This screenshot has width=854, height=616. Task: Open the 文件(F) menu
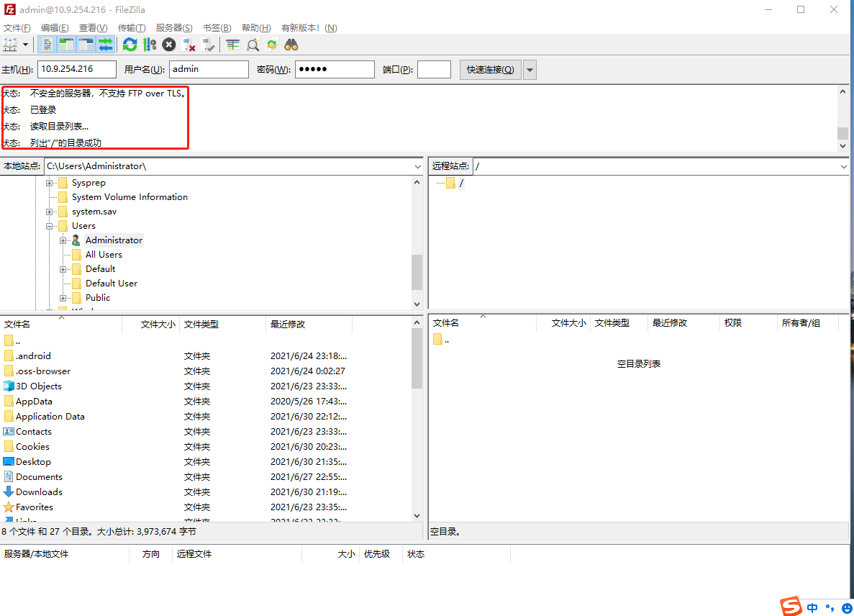pos(17,28)
